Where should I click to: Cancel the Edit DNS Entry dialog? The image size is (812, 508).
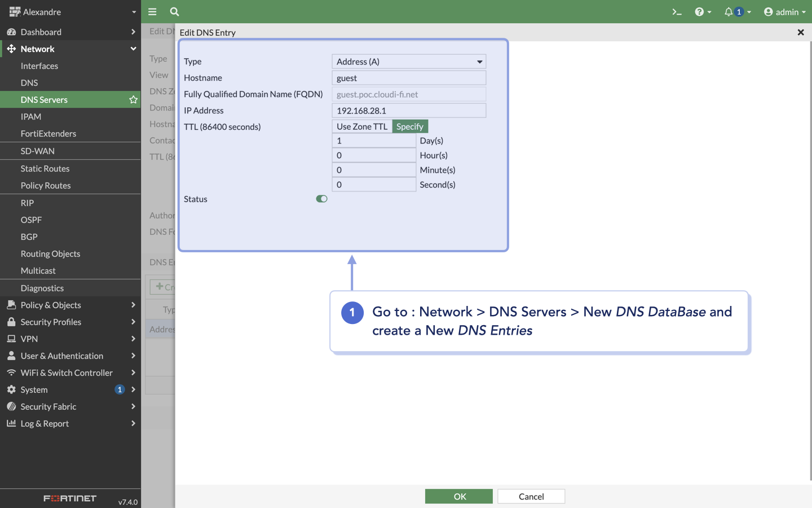tap(531, 496)
